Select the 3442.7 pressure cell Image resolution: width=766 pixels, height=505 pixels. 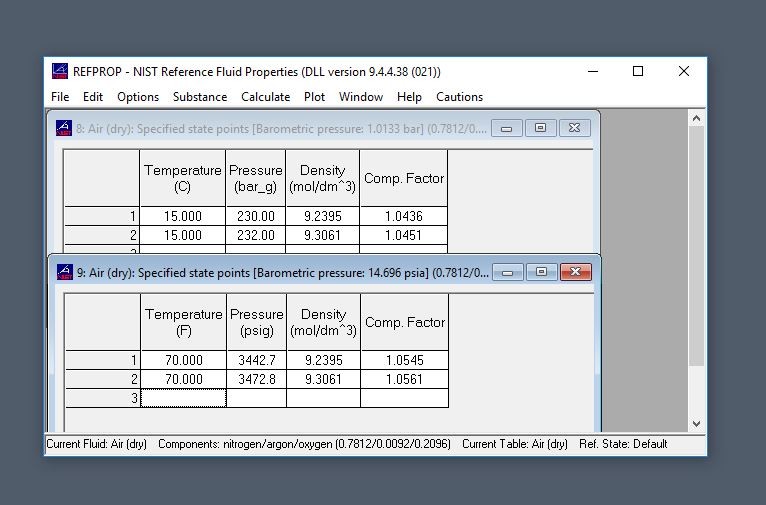point(256,360)
